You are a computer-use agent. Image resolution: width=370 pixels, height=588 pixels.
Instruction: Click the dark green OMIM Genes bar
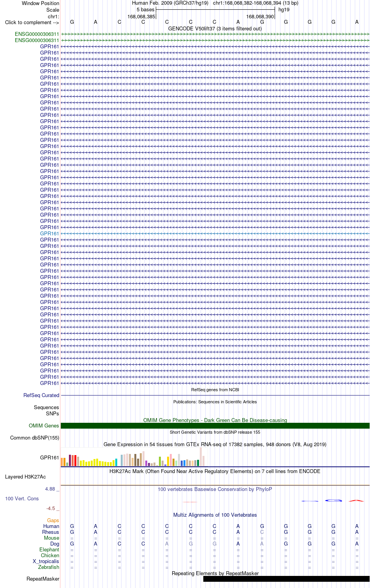215,426
